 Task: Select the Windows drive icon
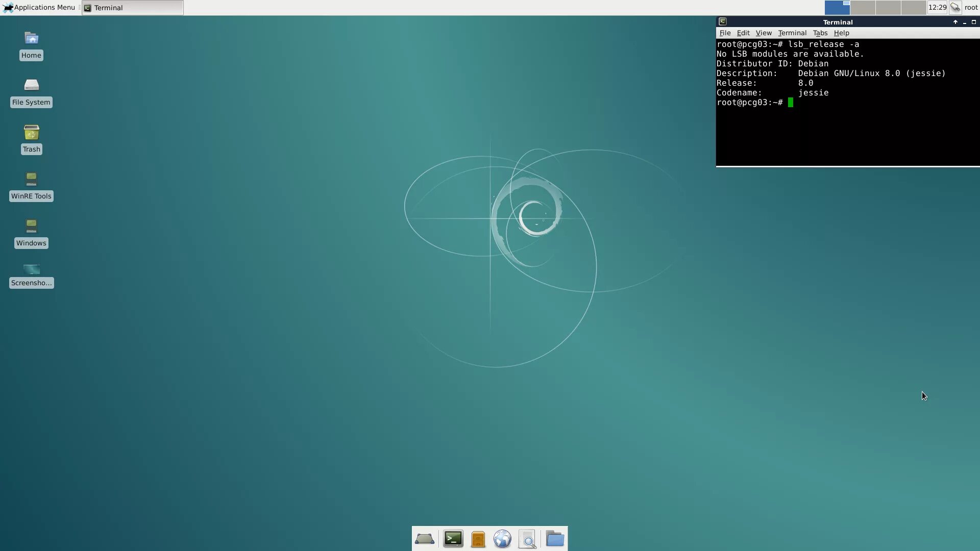pyautogui.click(x=31, y=233)
